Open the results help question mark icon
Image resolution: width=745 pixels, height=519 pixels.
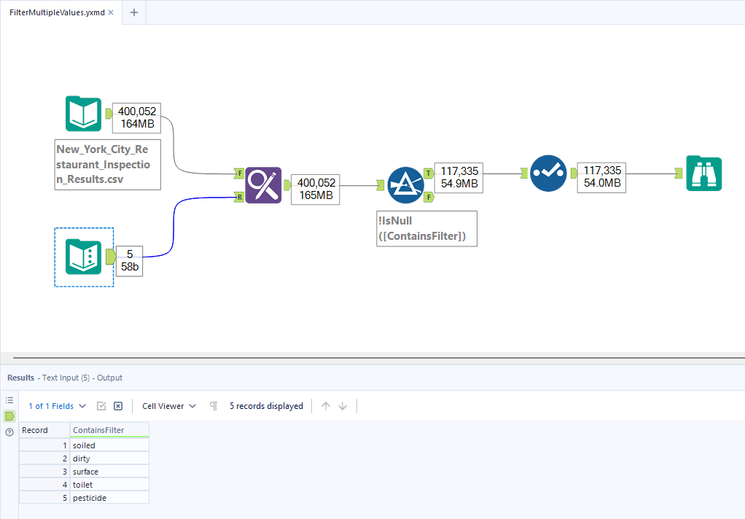pyautogui.click(x=10, y=432)
